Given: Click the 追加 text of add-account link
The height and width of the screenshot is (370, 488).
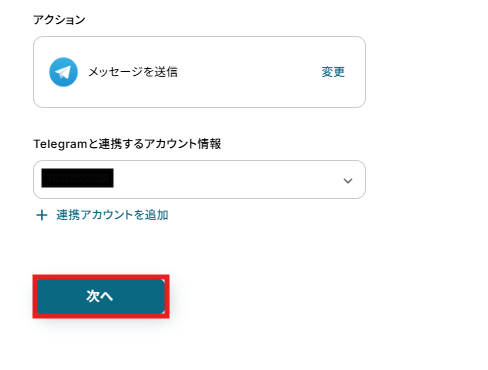Looking at the screenshot, I should (x=157, y=215).
